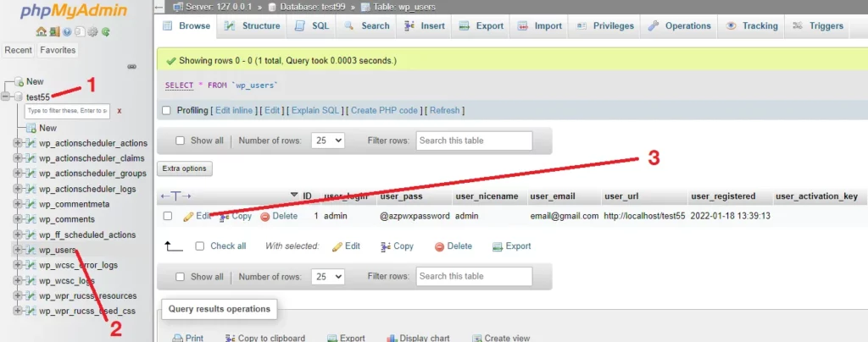868x342 pixels.
Task: Click Copy to clipboard in results operations
Action: [265, 338]
